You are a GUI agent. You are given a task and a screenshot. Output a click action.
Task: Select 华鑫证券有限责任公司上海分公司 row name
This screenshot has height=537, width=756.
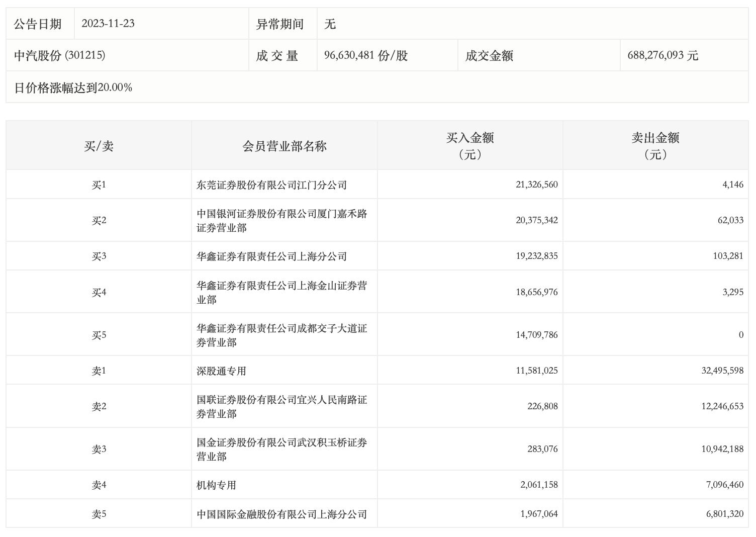[x=271, y=256]
